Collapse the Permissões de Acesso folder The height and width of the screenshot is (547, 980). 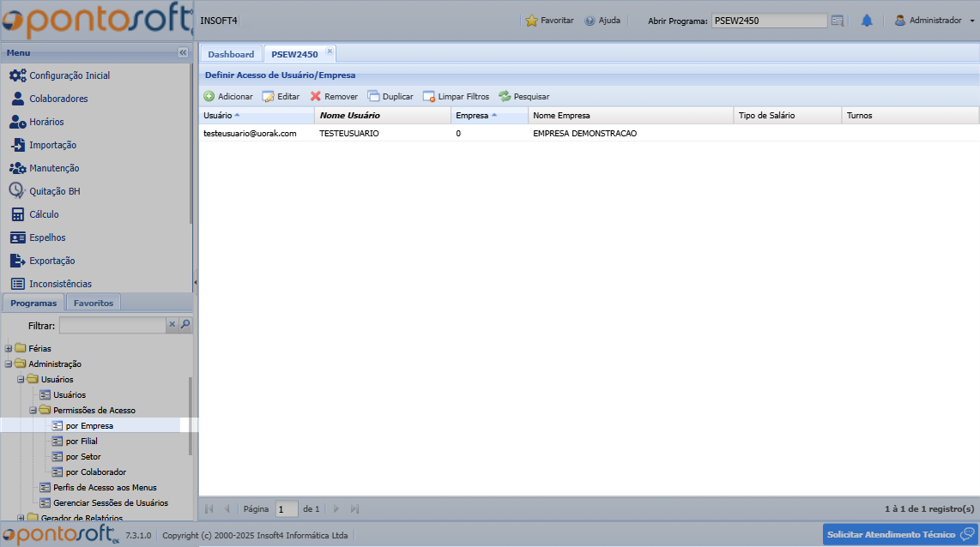click(33, 411)
